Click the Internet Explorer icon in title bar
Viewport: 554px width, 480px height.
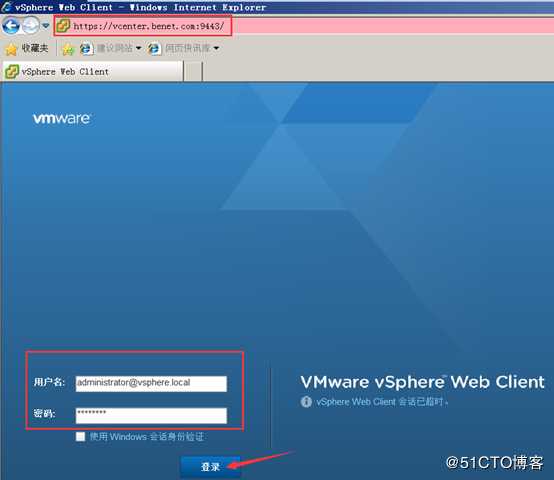pyautogui.click(x=6, y=7)
